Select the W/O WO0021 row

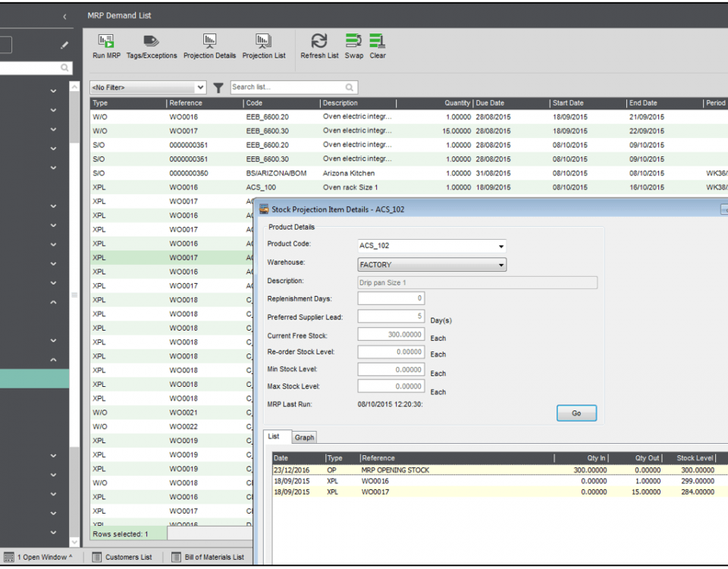point(171,413)
